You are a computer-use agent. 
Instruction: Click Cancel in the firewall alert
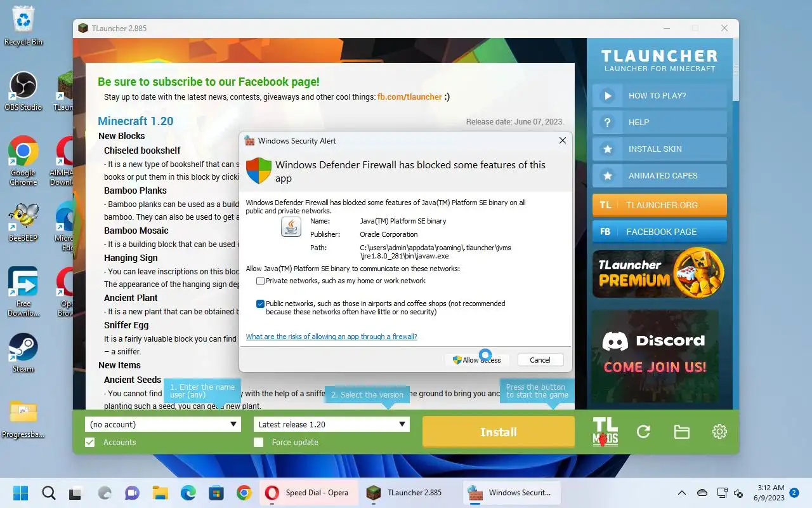point(540,359)
